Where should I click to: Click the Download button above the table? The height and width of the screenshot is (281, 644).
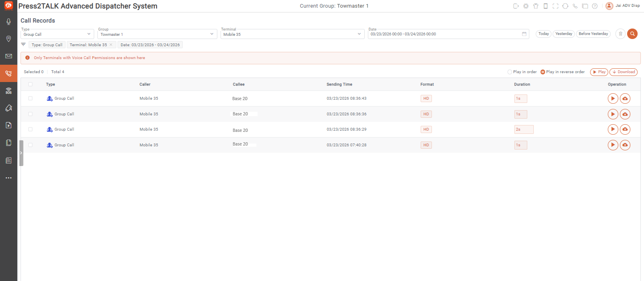623,72
